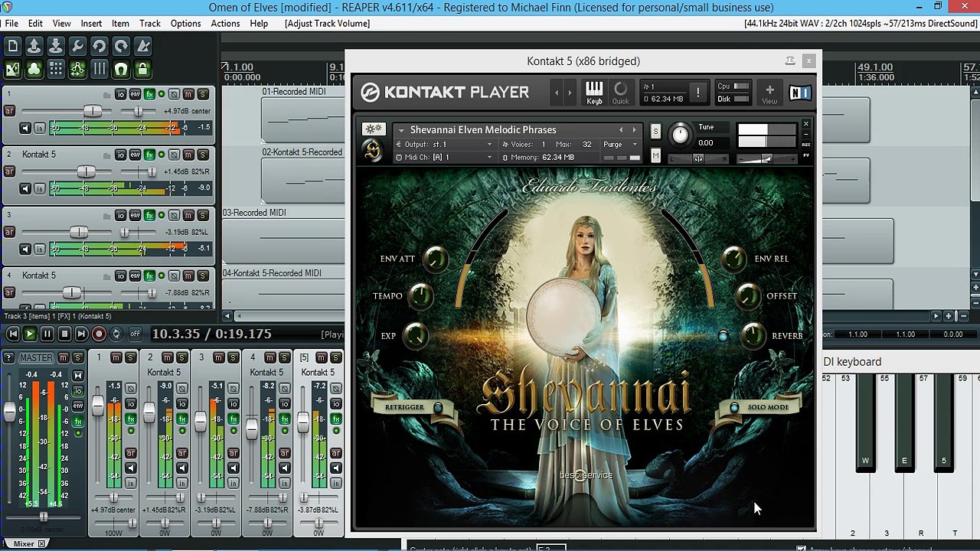Open the Midi Ch dropdown
Image resolution: width=980 pixels, height=551 pixels.
coord(444,157)
